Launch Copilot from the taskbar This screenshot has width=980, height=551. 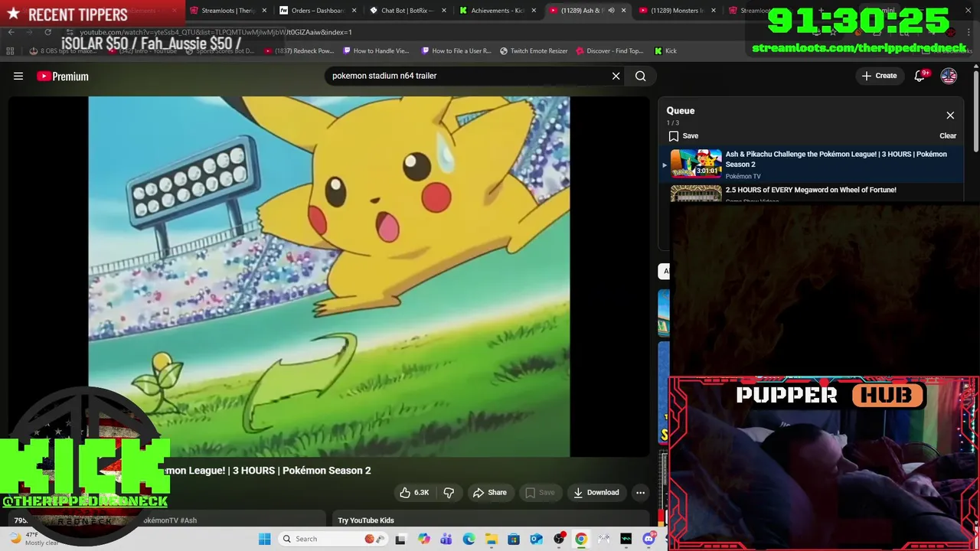(x=424, y=539)
